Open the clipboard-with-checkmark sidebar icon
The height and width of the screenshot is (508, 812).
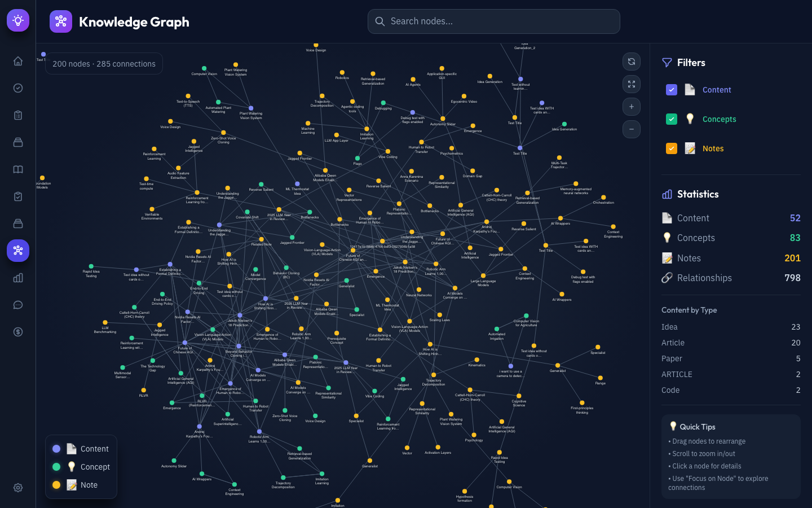coord(18,196)
